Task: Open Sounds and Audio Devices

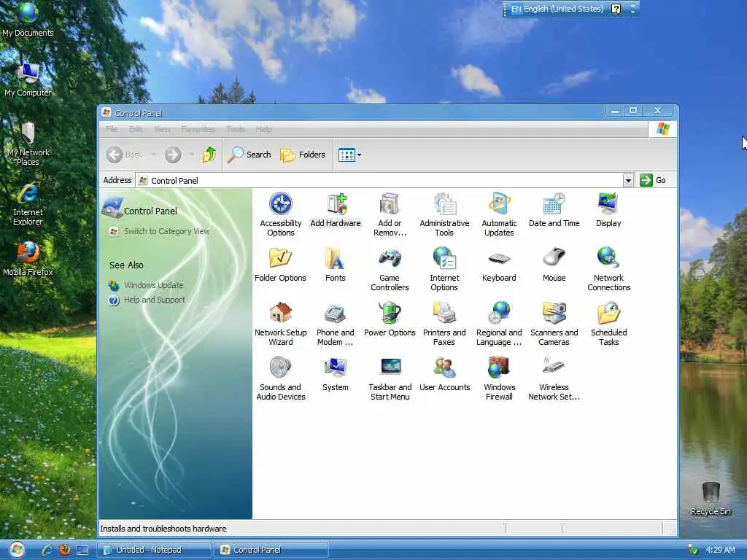Action: (281, 378)
